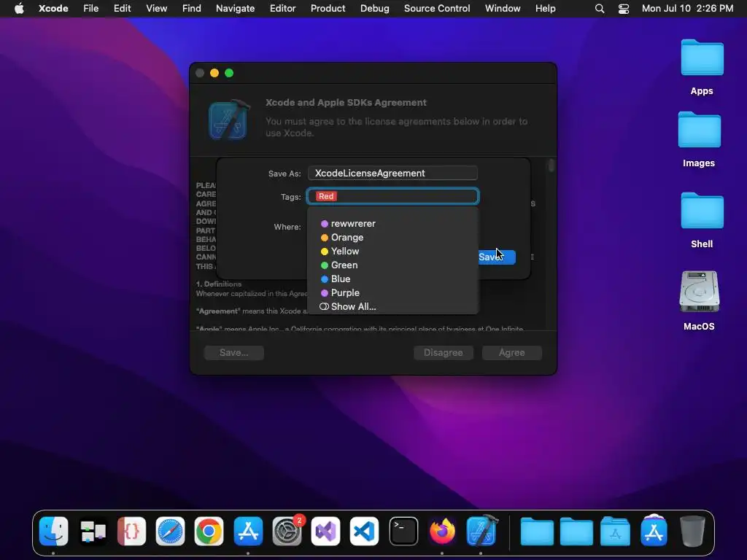Open the Applications folder stack in Dock
Image resolution: width=747 pixels, height=560 pixels.
coord(615,531)
